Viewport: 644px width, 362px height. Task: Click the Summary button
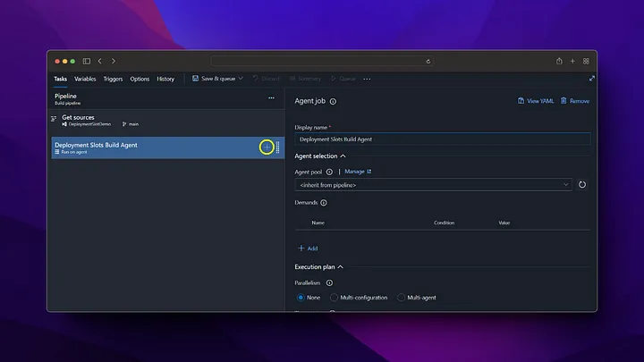click(305, 79)
